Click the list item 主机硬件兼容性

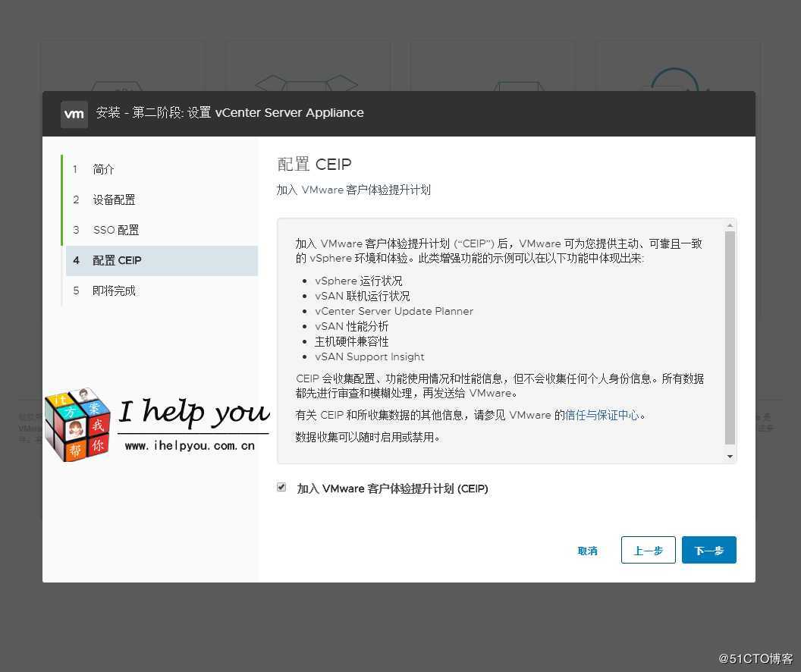[x=351, y=341]
